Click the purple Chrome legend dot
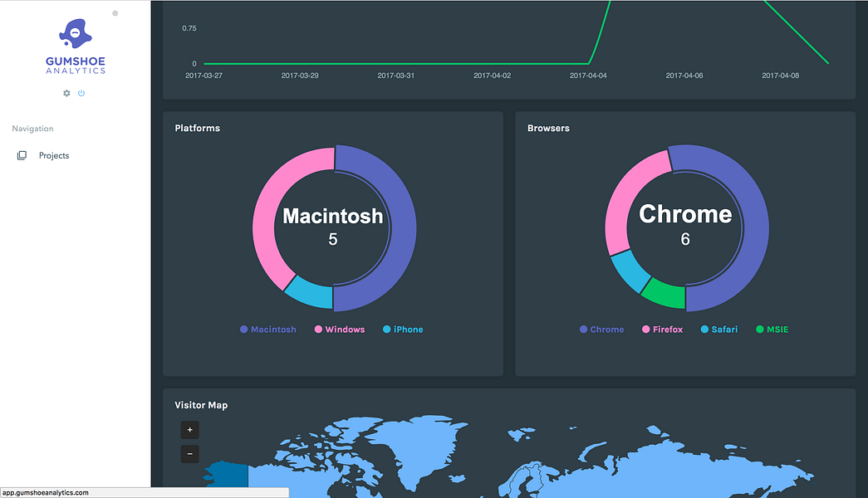The width and height of the screenshot is (868, 498). (x=581, y=329)
